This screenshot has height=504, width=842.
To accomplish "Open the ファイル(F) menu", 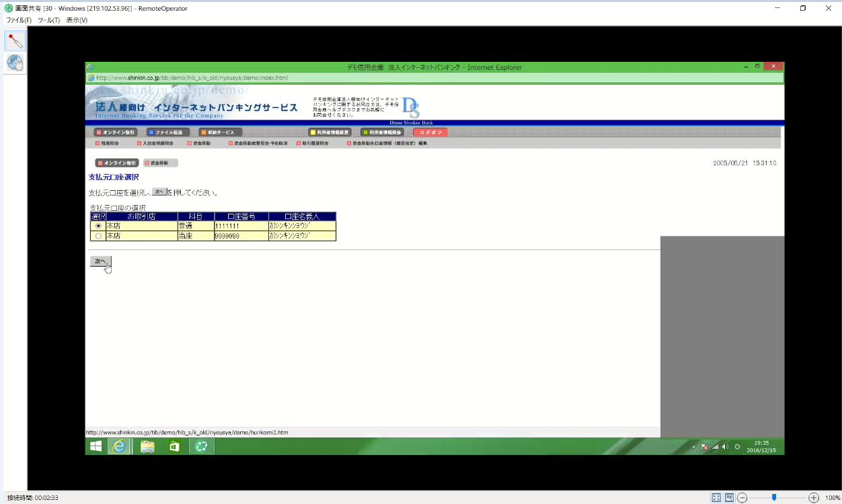I will 19,20.
